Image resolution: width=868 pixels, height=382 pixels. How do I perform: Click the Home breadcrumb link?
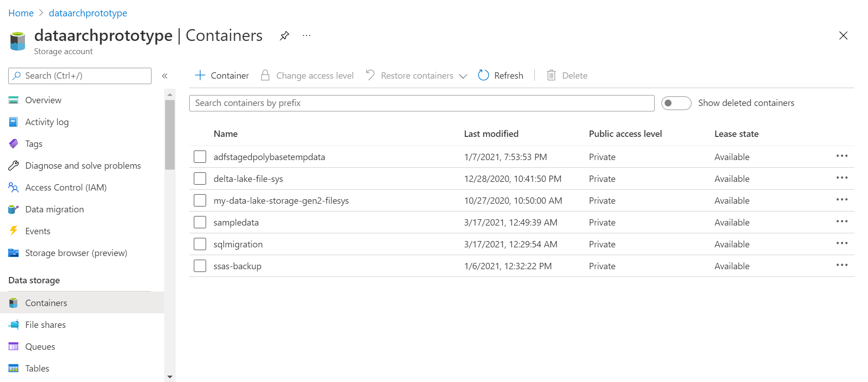pyautogui.click(x=21, y=13)
